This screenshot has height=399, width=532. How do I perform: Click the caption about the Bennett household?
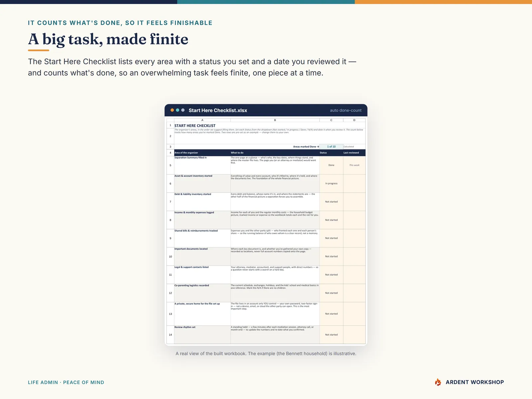(x=266, y=353)
